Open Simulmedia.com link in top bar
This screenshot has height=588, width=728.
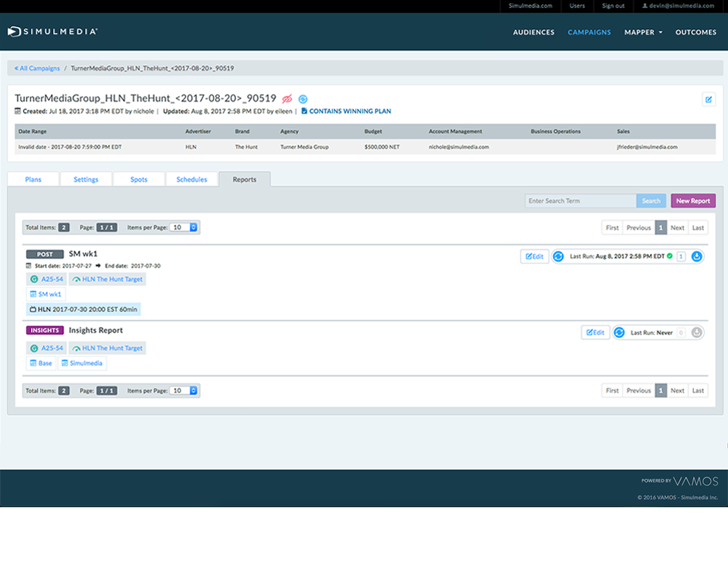pos(530,6)
